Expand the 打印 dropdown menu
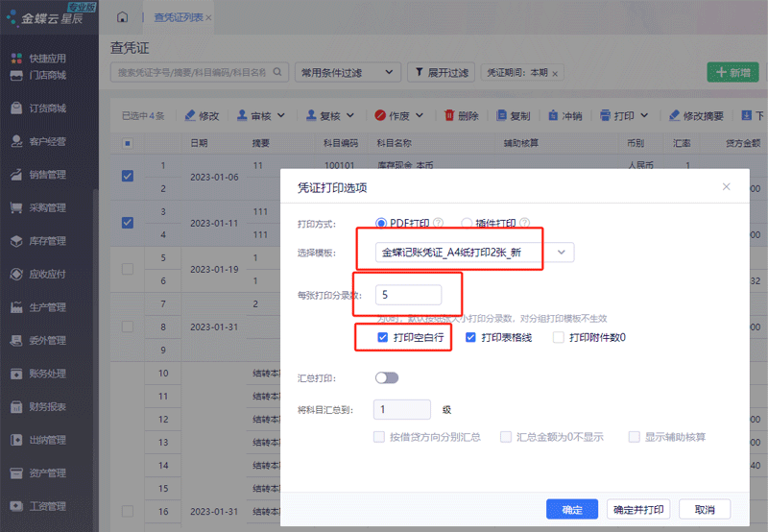This screenshot has width=768, height=532. pyautogui.click(x=644, y=115)
